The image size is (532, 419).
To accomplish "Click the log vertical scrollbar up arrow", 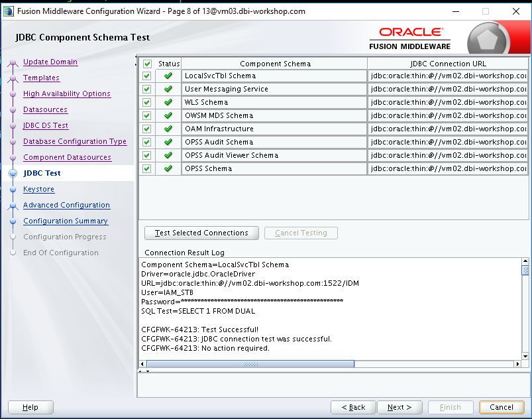I will (x=525, y=261).
